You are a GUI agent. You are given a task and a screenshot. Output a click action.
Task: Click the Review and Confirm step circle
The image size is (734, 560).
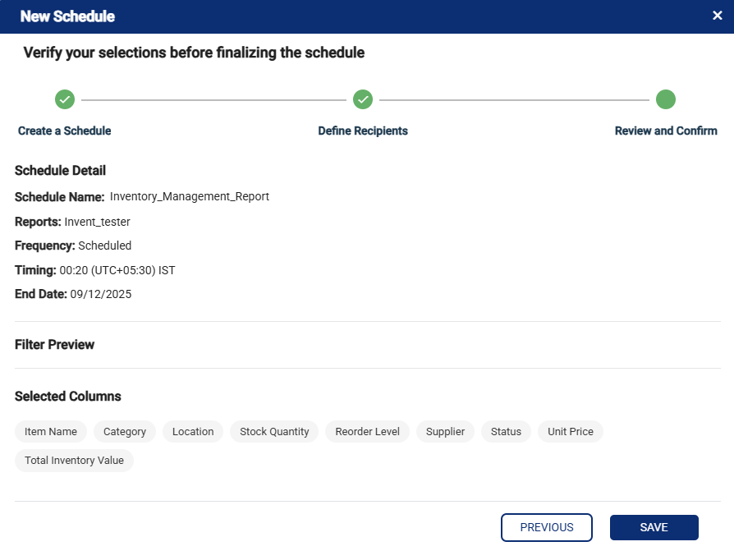666,99
